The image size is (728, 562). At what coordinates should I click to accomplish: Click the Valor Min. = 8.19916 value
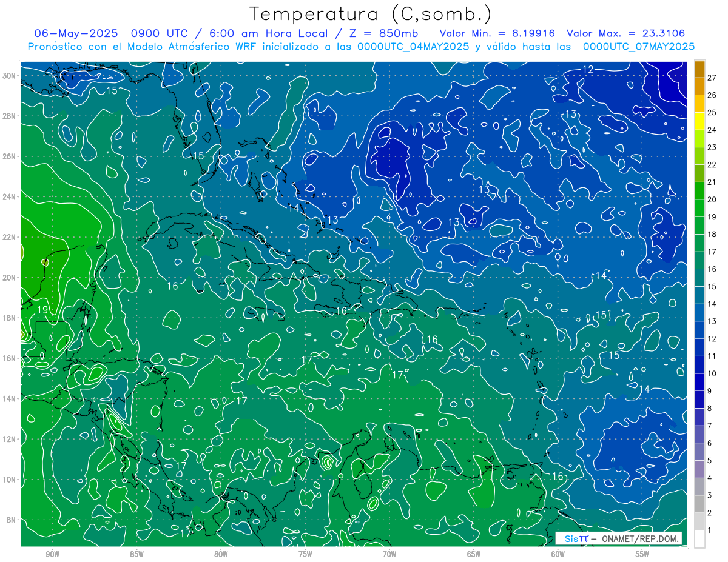coord(497,33)
